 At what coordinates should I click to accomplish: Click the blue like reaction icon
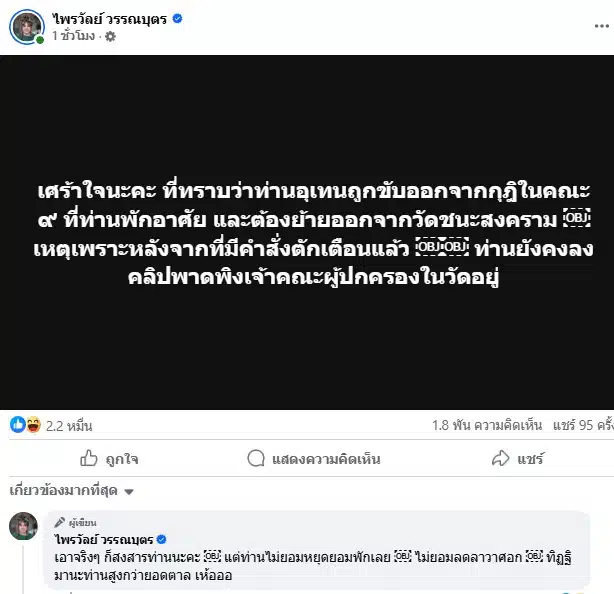pos(18,424)
